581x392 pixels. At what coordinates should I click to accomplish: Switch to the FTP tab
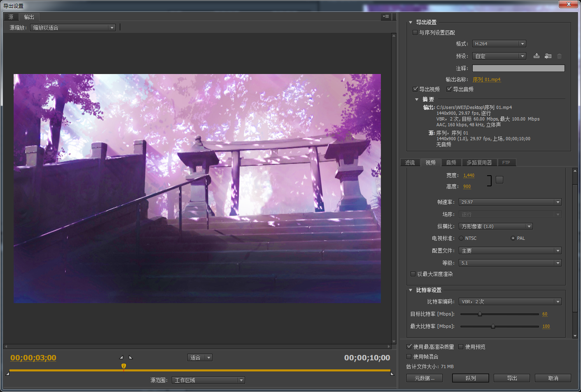[506, 162]
